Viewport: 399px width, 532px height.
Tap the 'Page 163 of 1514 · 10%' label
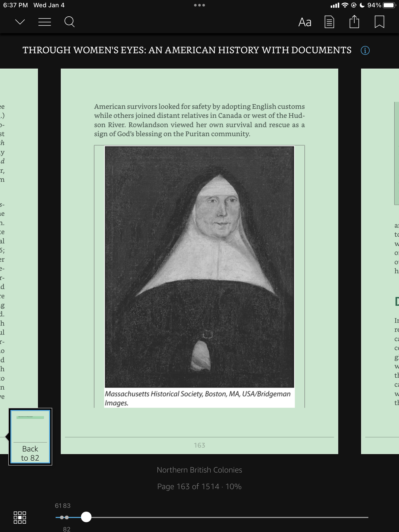(199, 487)
